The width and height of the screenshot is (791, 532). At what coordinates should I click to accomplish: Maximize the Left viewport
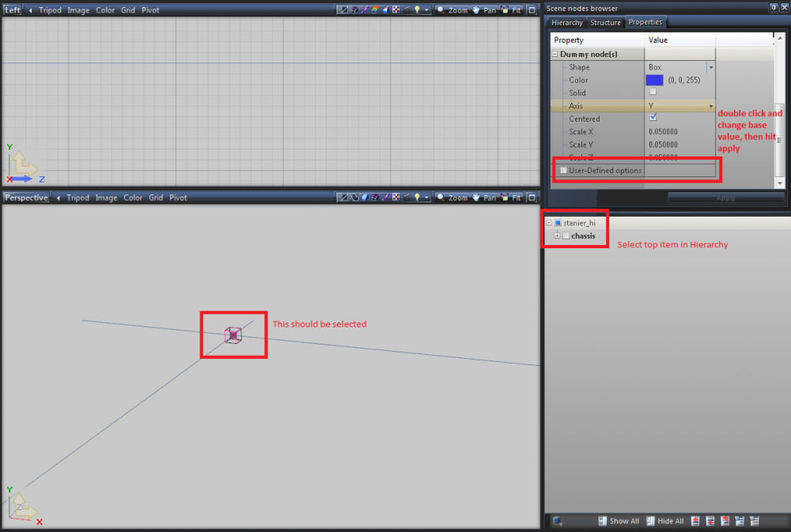[532, 10]
